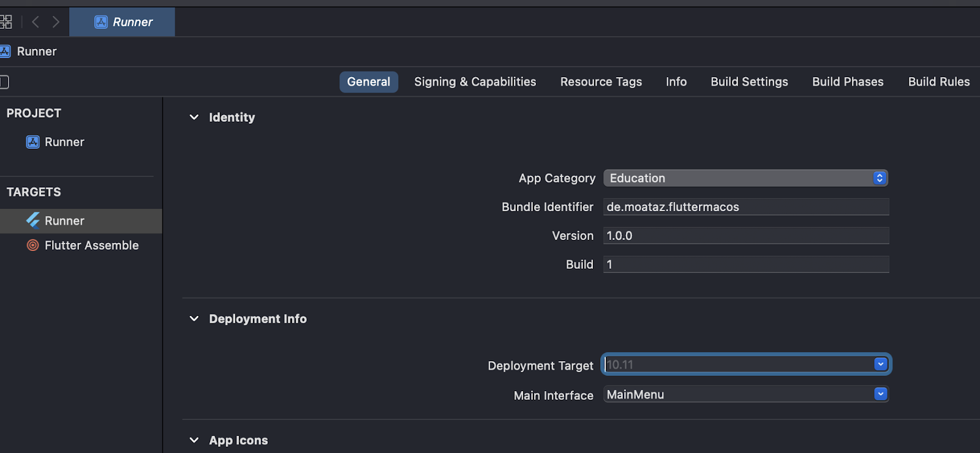Click the Bundle Identifier label
Screen dimensions: 980x453
click(x=548, y=207)
